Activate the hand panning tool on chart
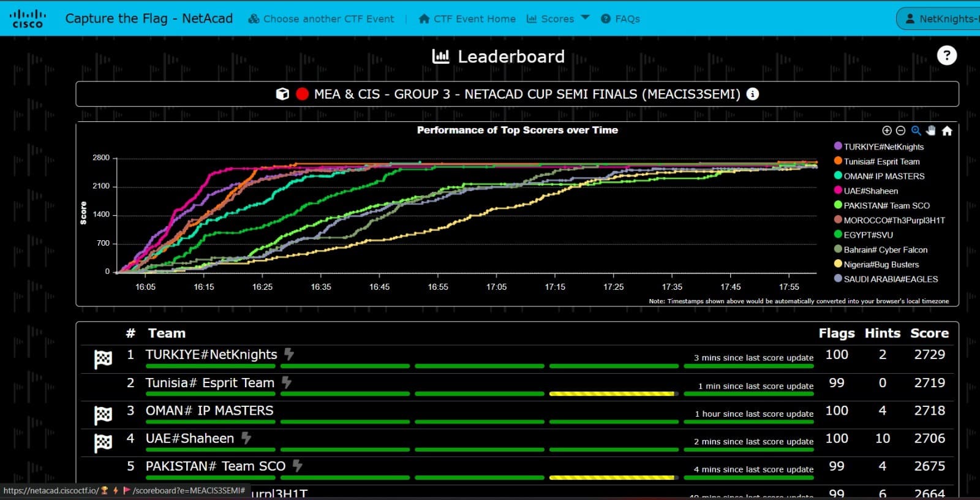The width and height of the screenshot is (980, 500). 931,131
